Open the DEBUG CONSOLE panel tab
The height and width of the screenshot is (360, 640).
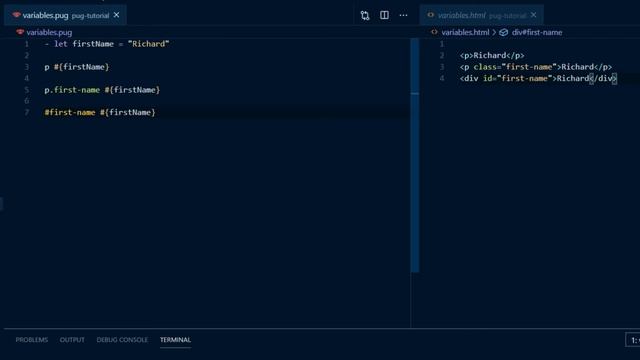tap(122, 340)
